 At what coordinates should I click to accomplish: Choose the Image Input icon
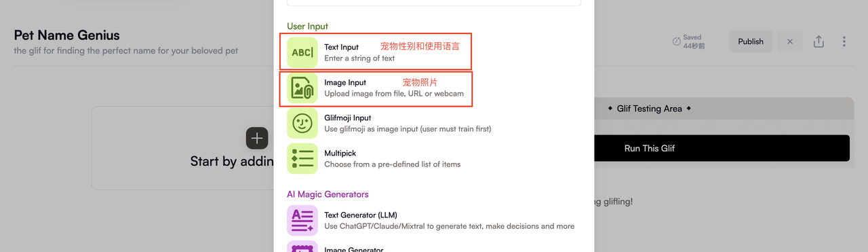tap(302, 88)
